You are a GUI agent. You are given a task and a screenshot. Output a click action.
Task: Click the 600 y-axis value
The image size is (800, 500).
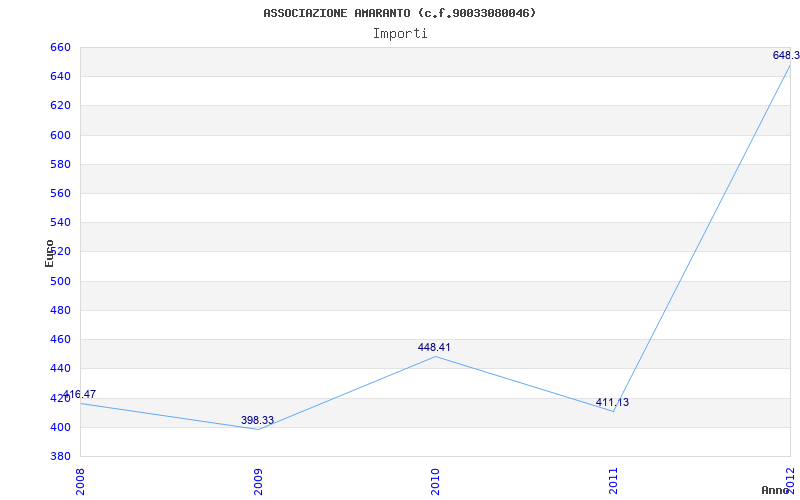tap(60, 135)
